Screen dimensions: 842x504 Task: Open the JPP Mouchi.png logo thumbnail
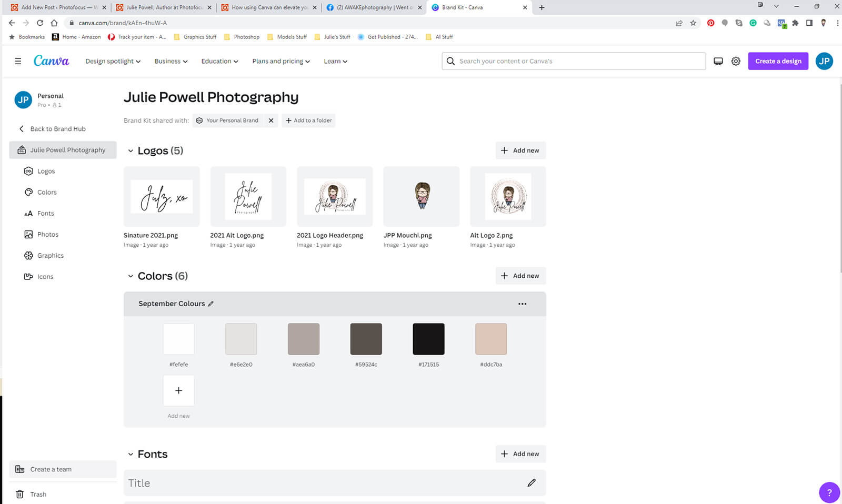pos(421,196)
